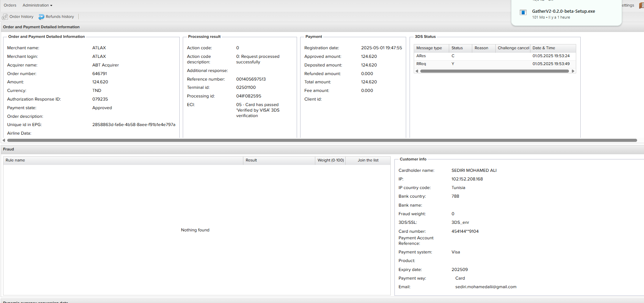Click the Date & Time column header

pyautogui.click(x=543, y=48)
